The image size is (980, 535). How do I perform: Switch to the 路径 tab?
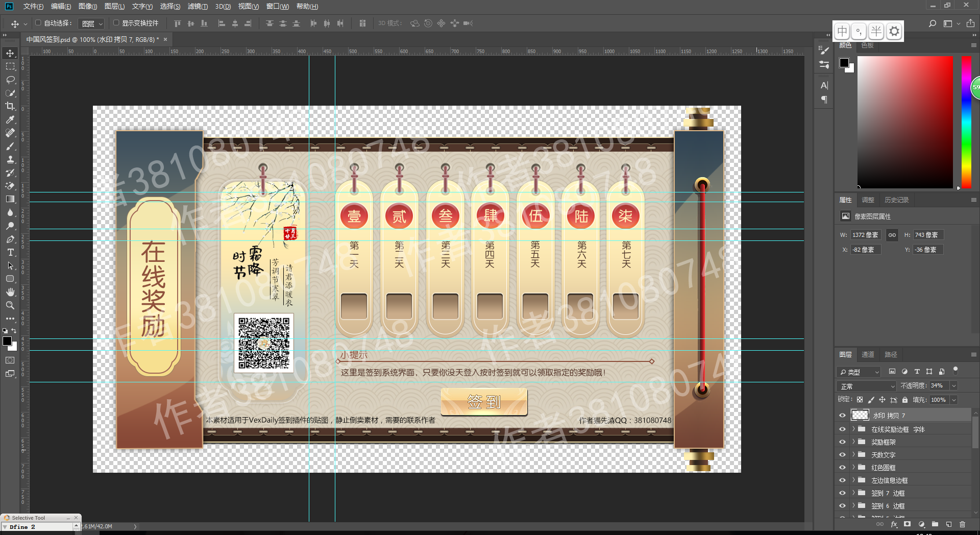tap(891, 354)
